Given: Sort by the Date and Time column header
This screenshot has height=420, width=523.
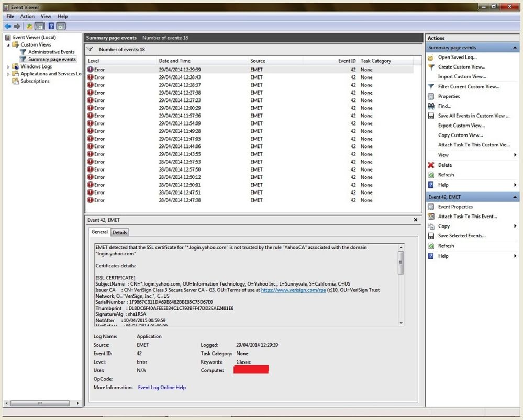Looking at the screenshot, I should coord(203,61).
